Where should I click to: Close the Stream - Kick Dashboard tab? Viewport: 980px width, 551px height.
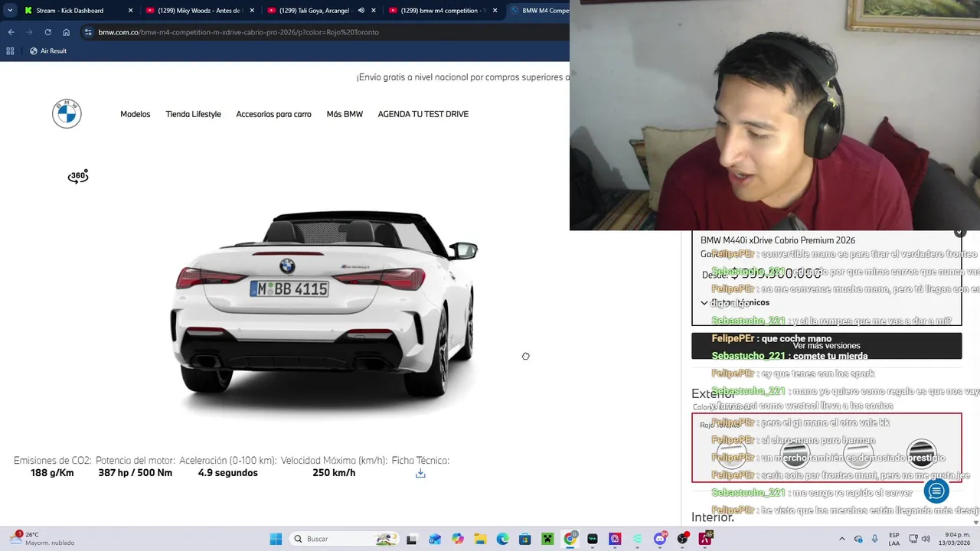tap(130, 11)
